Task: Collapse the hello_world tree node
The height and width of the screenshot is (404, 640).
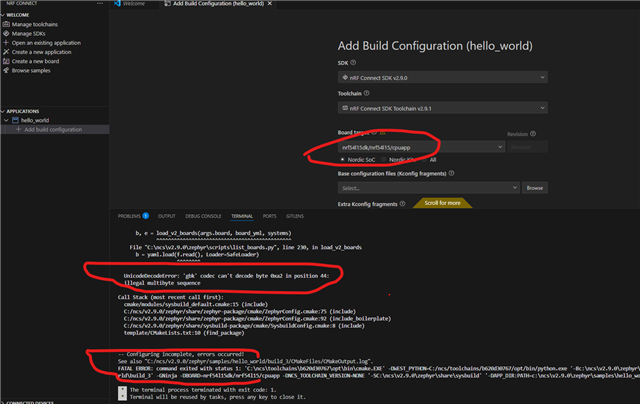Action: 6,120
